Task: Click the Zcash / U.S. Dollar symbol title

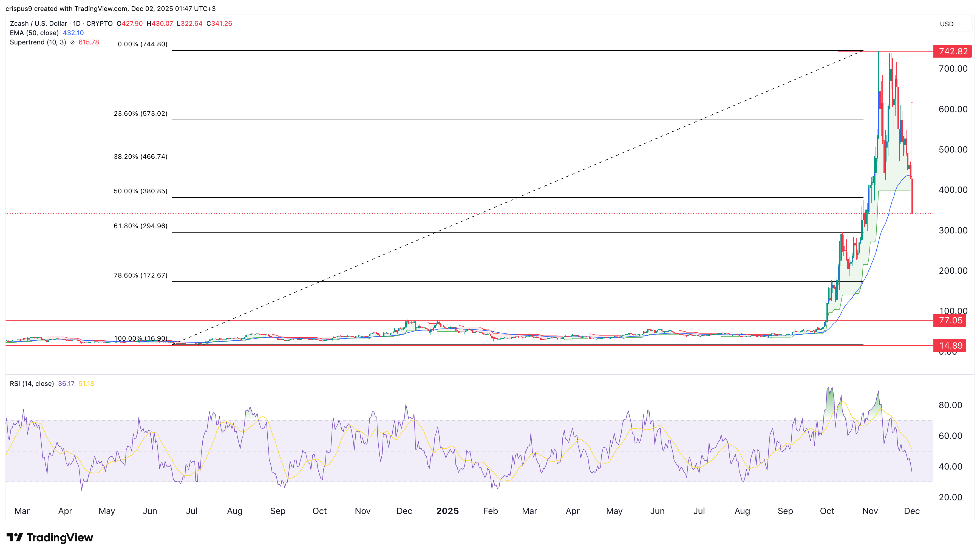Action: point(39,23)
